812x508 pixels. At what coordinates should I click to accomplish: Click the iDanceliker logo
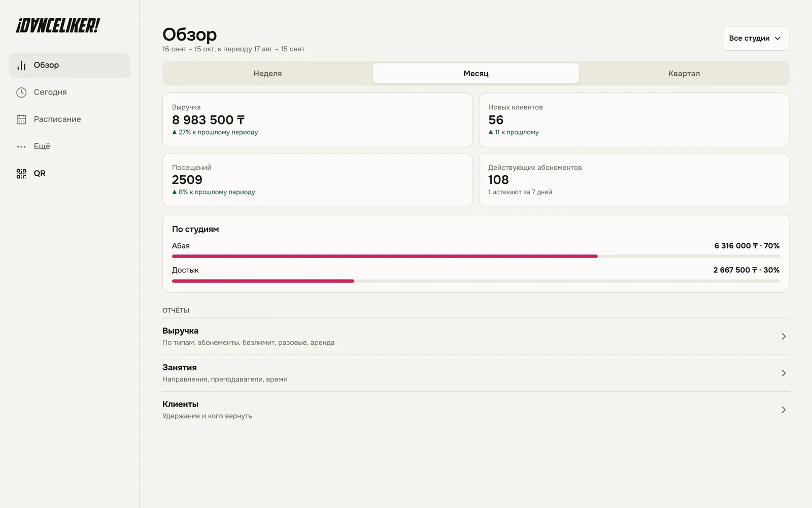click(x=58, y=25)
